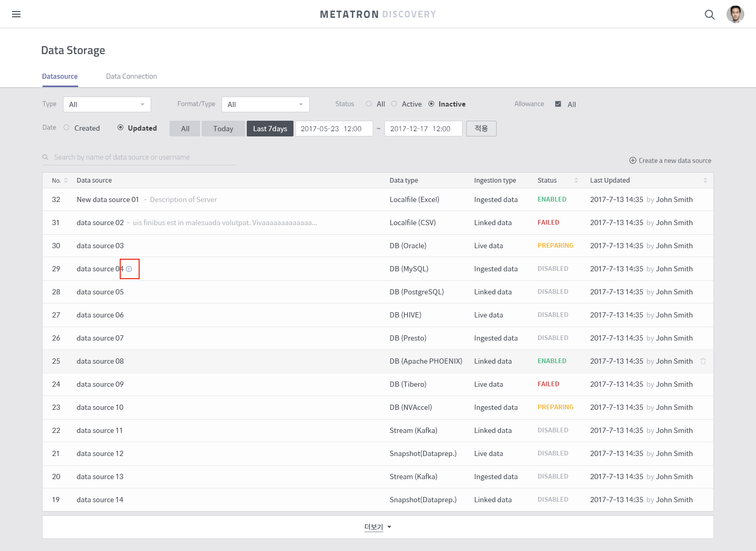The width and height of the screenshot is (756, 551).
Task: Select the Today date range button
Action: click(x=223, y=129)
